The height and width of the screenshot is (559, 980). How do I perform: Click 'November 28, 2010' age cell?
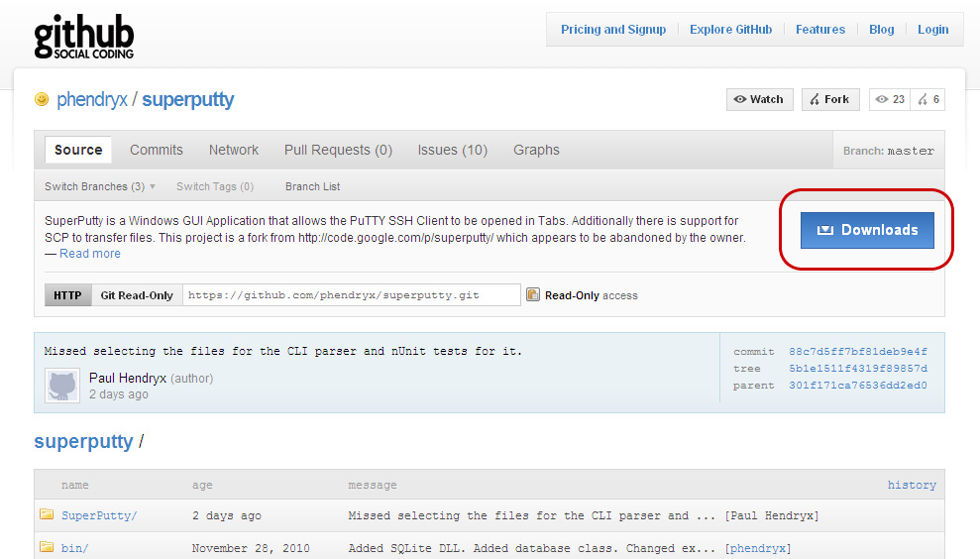click(x=251, y=548)
